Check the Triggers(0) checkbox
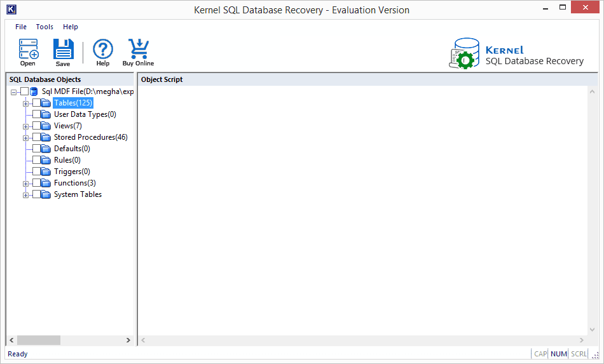 pos(37,172)
